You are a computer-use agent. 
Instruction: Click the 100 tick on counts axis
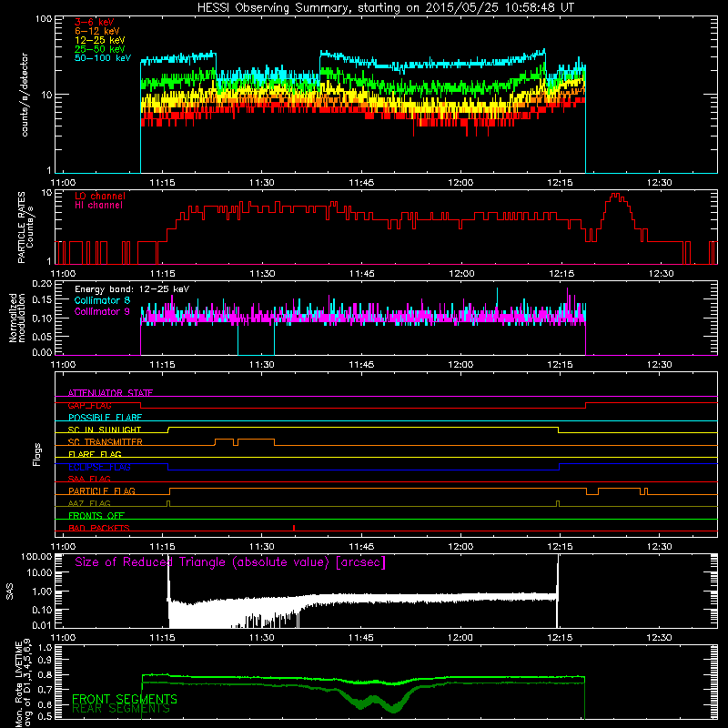tap(44, 19)
